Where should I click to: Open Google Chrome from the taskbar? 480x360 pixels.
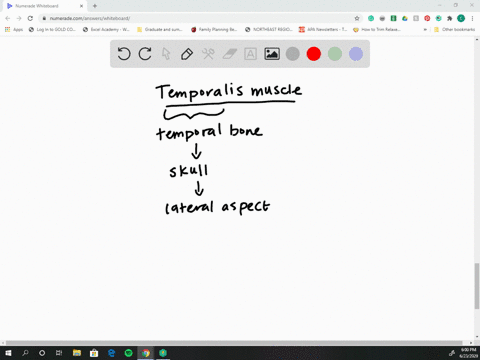pyautogui.click(x=146, y=353)
